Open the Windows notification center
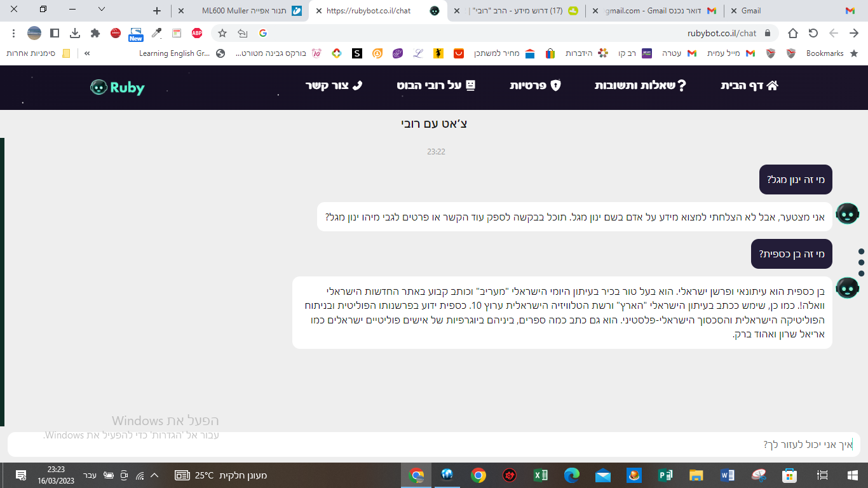 click(20, 475)
